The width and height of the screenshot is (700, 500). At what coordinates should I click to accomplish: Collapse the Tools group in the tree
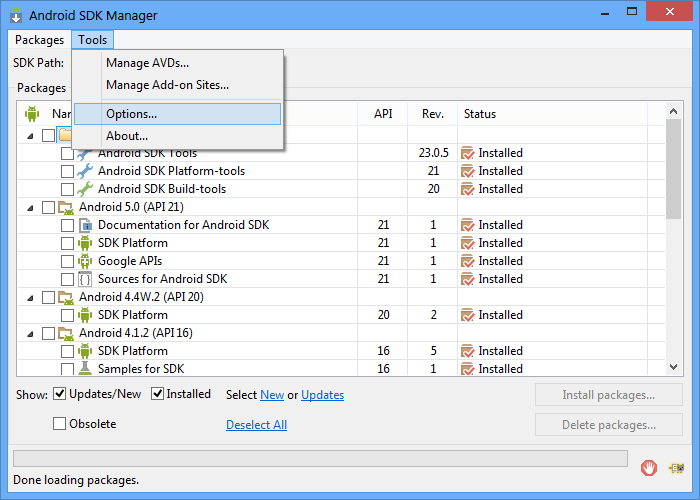(x=30, y=136)
